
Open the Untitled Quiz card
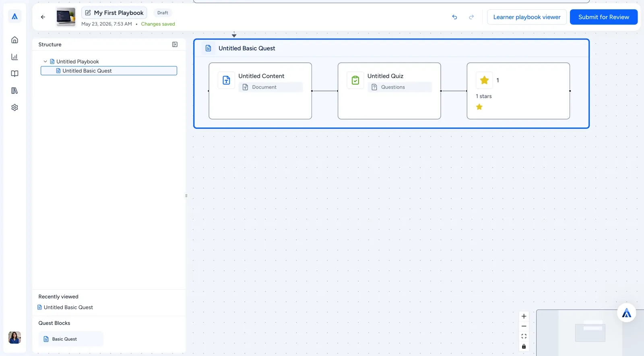tap(389, 91)
